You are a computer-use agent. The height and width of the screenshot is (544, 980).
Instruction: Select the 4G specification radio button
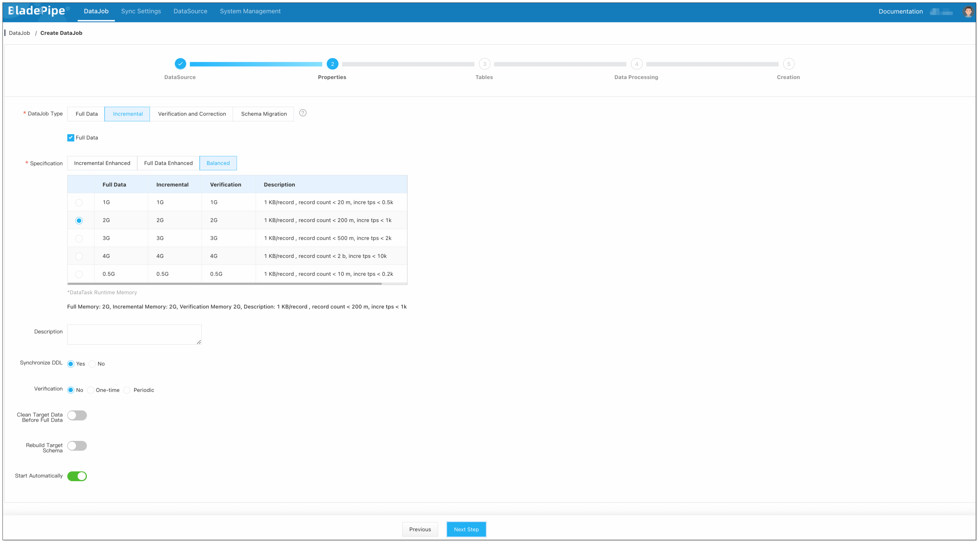pos(79,256)
